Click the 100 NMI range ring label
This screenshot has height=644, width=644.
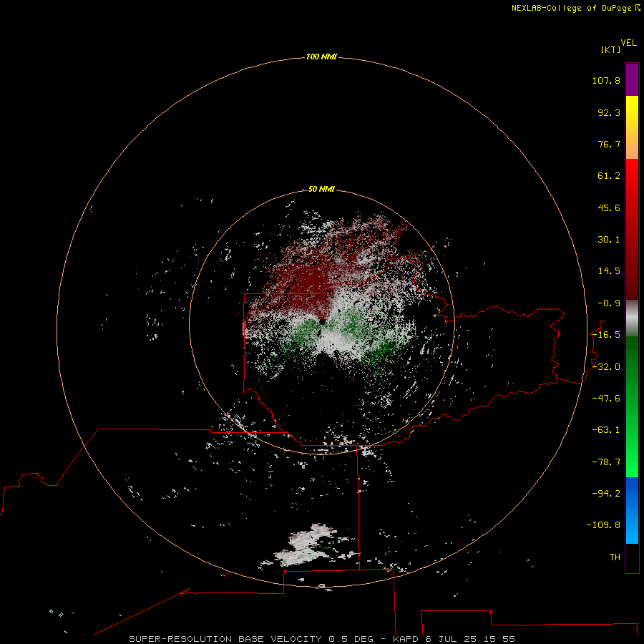tap(321, 57)
